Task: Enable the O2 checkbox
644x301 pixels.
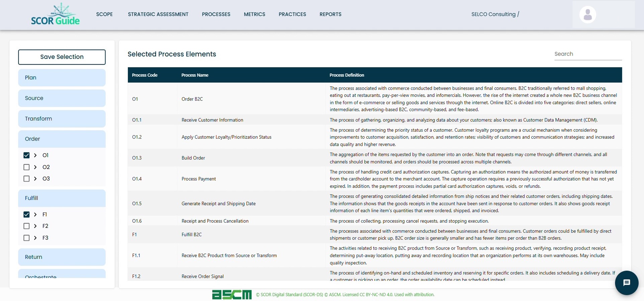Action: point(26,167)
